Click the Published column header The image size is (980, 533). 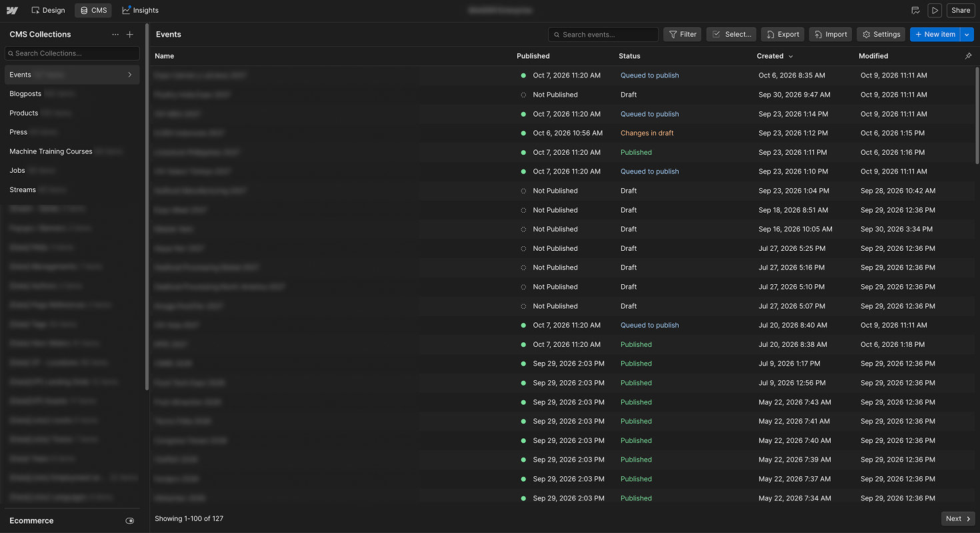(533, 56)
